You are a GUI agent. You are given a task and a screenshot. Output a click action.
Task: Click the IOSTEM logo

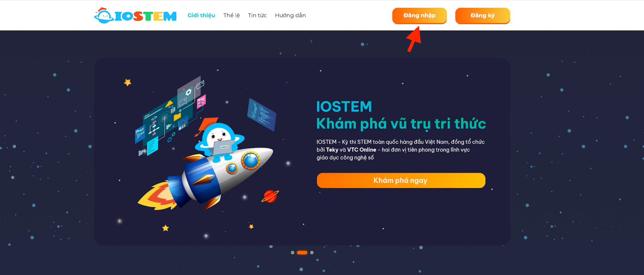[x=135, y=15]
